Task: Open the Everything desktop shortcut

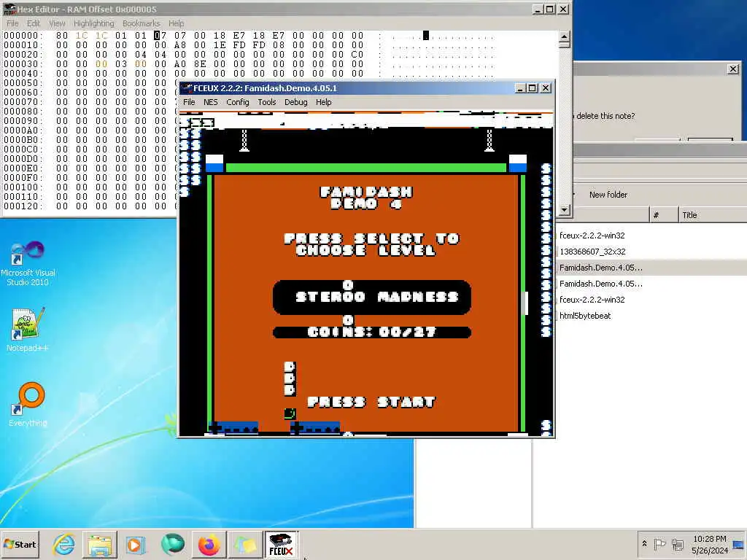Action: (x=28, y=405)
